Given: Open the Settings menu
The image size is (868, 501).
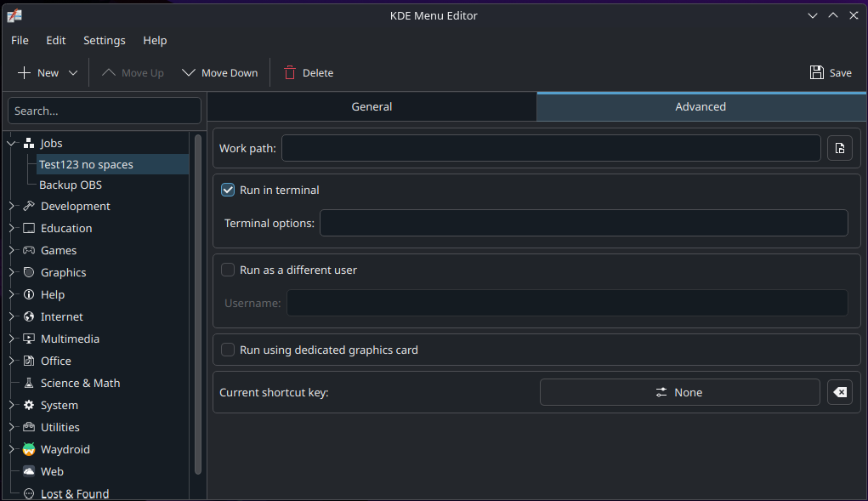Looking at the screenshot, I should [104, 40].
